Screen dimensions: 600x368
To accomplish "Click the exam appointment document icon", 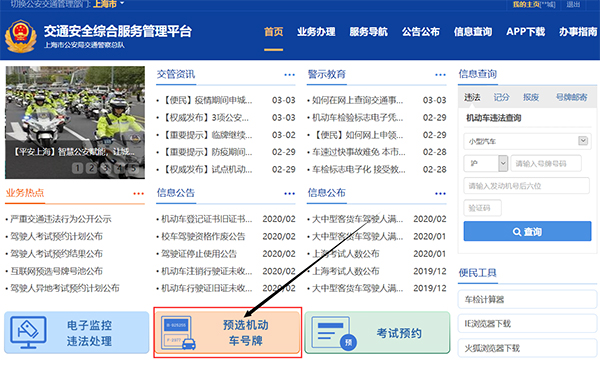I will pyautogui.click(x=333, y=333).
